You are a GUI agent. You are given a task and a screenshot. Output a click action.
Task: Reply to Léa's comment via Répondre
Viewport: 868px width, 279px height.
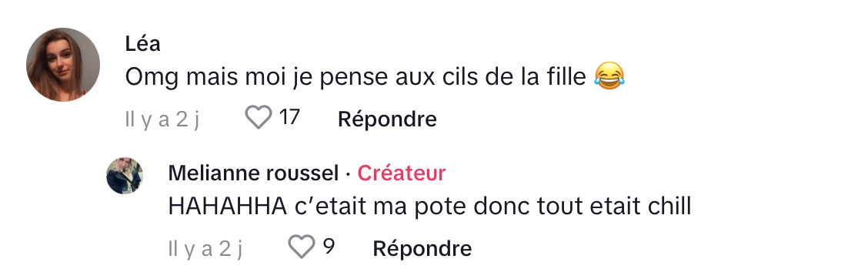point(388,119)
